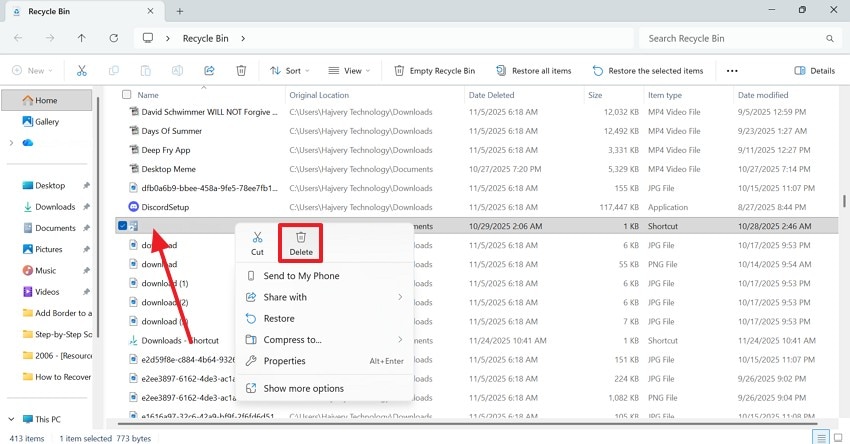Sort by Item type column header
The image size is (850, 444).
pyautogui.click(x=688, y=95)
